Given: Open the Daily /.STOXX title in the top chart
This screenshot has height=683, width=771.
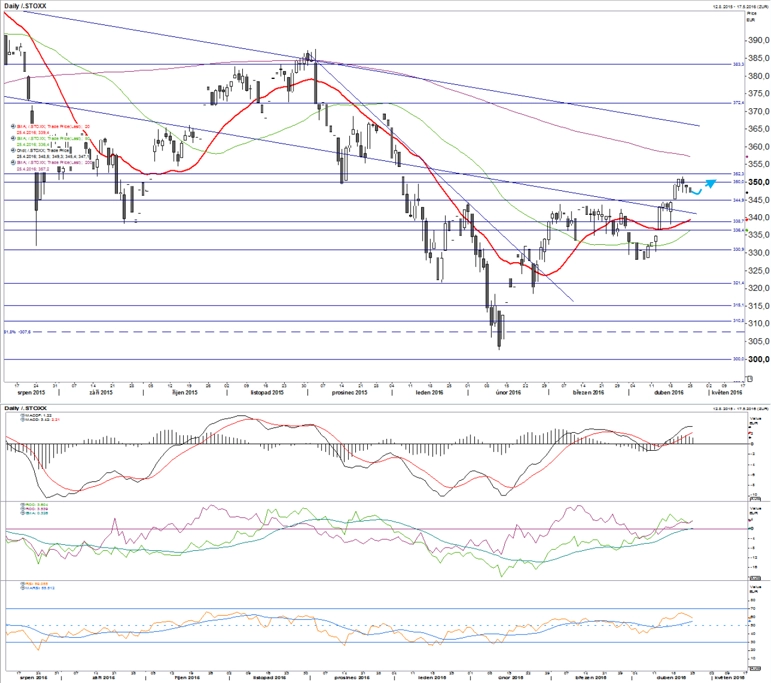Looking at the screenshot, I should tap(25, 6).
